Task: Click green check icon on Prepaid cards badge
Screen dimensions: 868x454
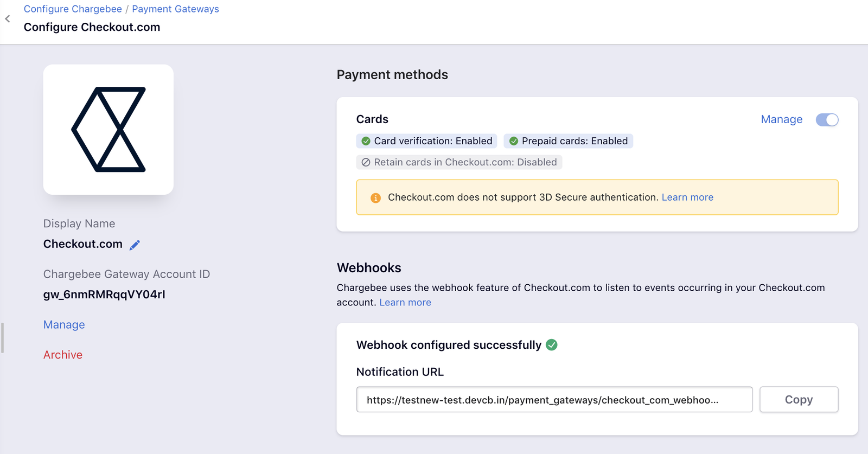Action: point(514,141)
